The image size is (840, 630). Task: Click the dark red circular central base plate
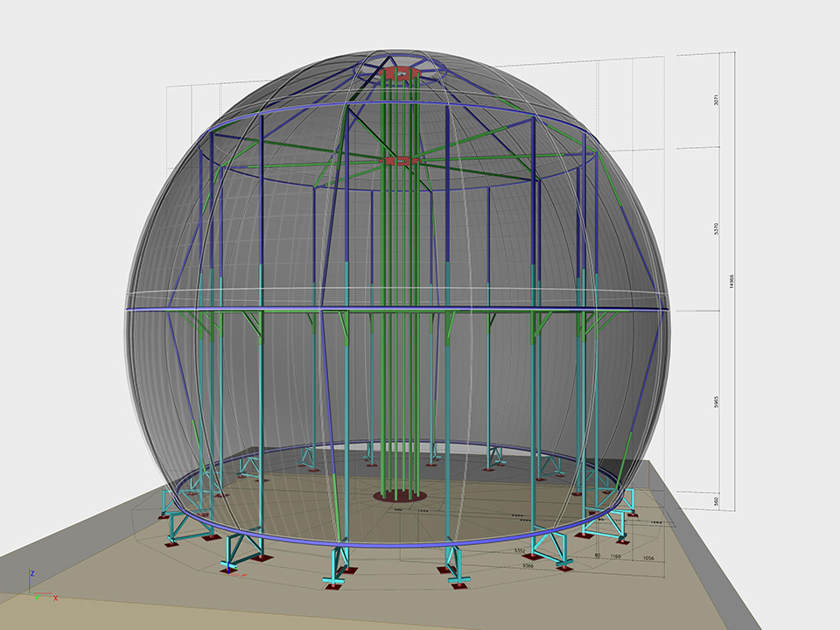click(x=400, y=496)
